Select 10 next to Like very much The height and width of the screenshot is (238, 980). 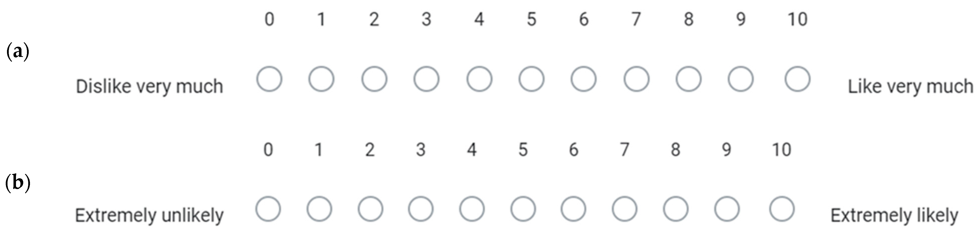(x=797, y=79)
